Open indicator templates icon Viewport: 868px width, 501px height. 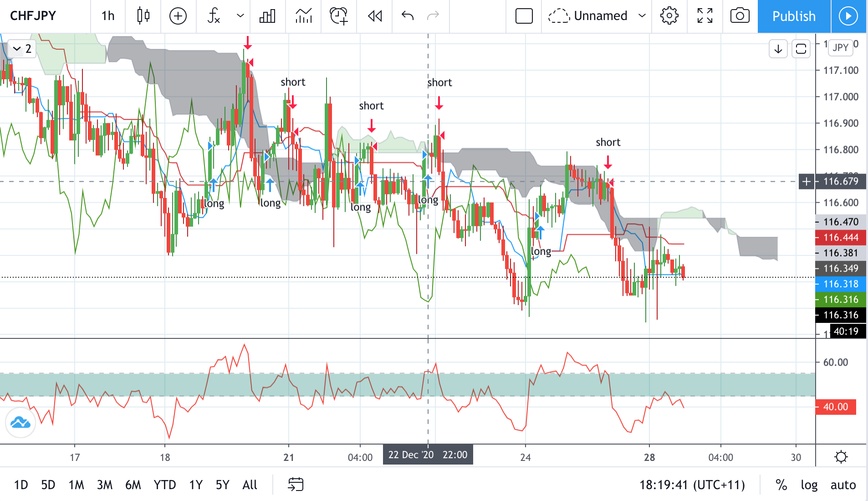[304, 16]
